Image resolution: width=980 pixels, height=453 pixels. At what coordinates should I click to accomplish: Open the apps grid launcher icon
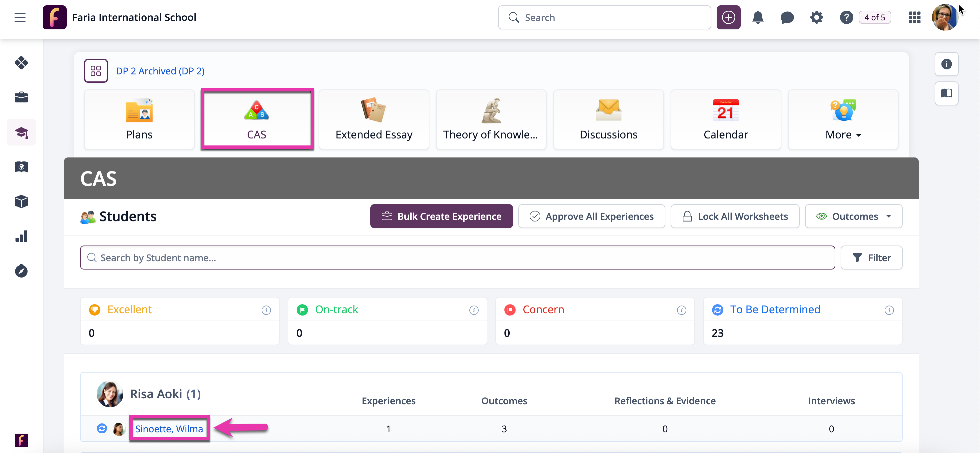914,17
